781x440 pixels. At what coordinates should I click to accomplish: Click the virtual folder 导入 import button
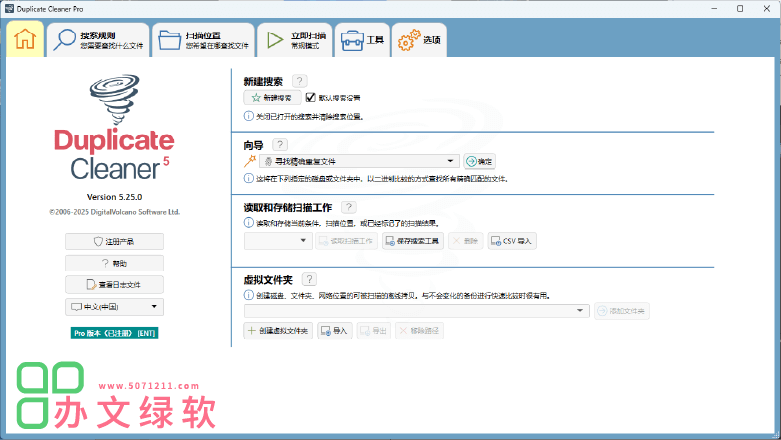point(335,330)
